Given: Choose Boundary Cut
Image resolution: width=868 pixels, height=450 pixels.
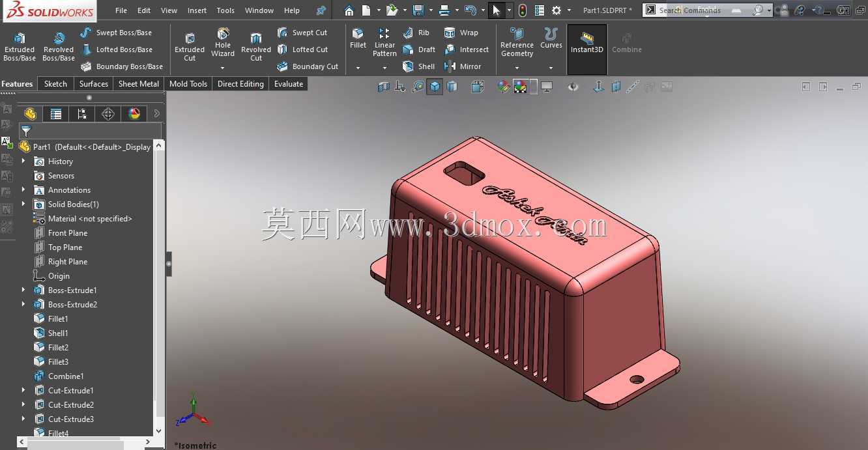Looking at the screenshot, I should pyautogui.click(x=308, y=66).
